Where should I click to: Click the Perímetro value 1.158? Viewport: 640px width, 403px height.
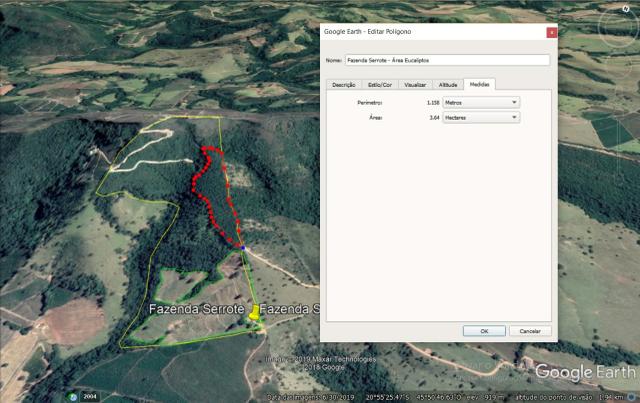click(433, 102)
